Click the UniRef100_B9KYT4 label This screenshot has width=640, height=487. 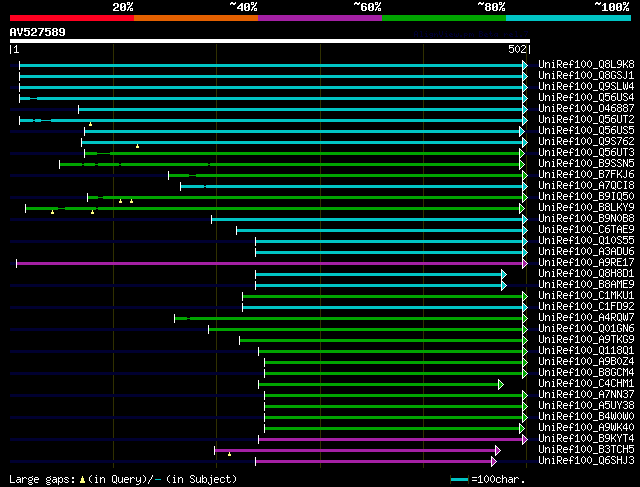[x=586, y=439]
